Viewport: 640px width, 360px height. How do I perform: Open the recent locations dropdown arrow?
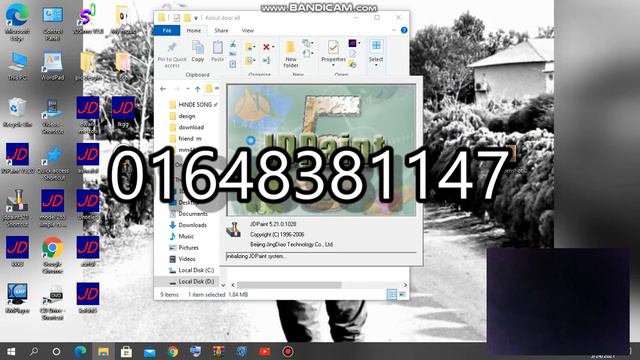(x=188, y=89)
